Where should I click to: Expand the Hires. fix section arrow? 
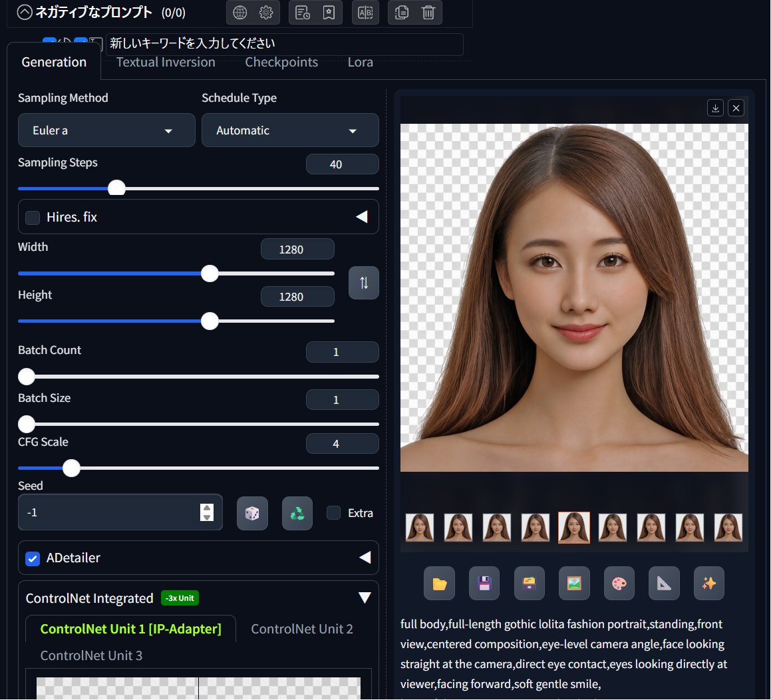pos(363,217)
